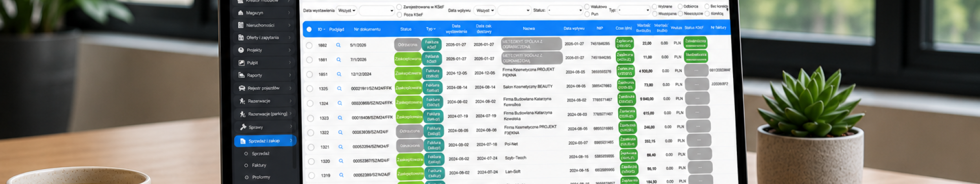This screenshot has height=184, width=980.
Task: Expand the Oferty i zapytania menu chevron
Action: (290, 38)
